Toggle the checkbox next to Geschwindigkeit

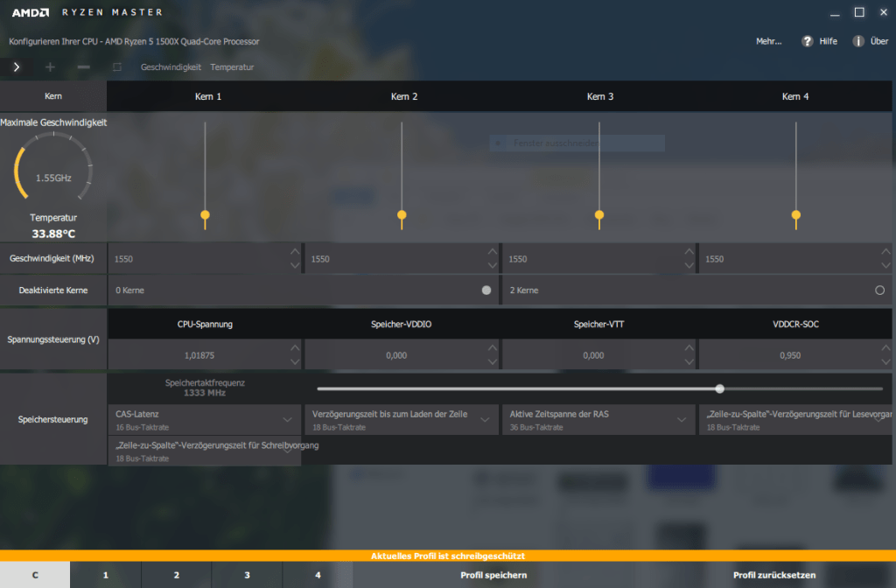(117, 66)
